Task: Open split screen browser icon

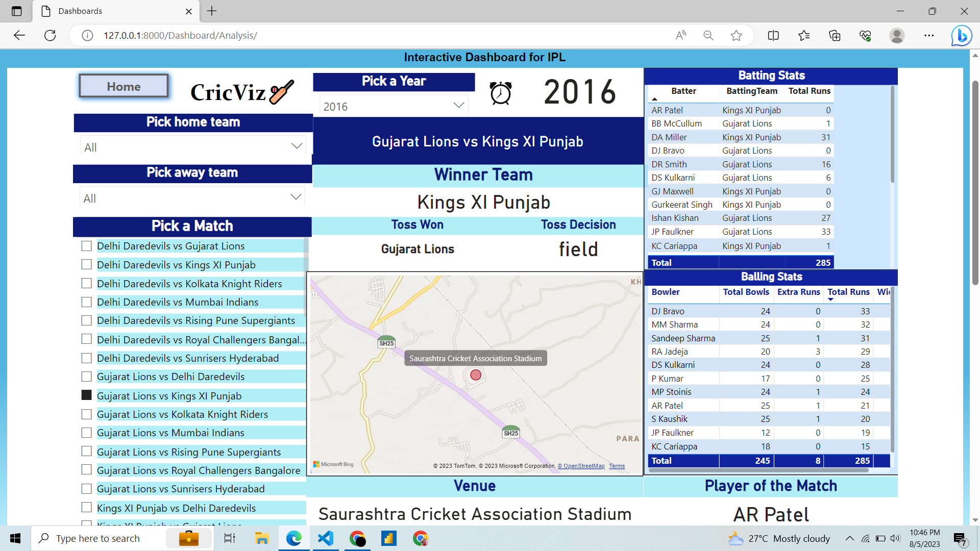Action: (773, 35)
